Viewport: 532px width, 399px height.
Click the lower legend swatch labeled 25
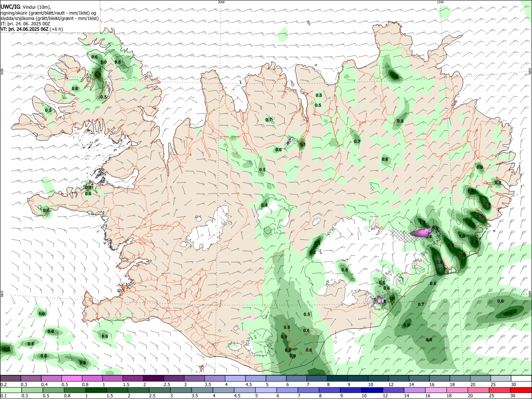coord(500,390)
